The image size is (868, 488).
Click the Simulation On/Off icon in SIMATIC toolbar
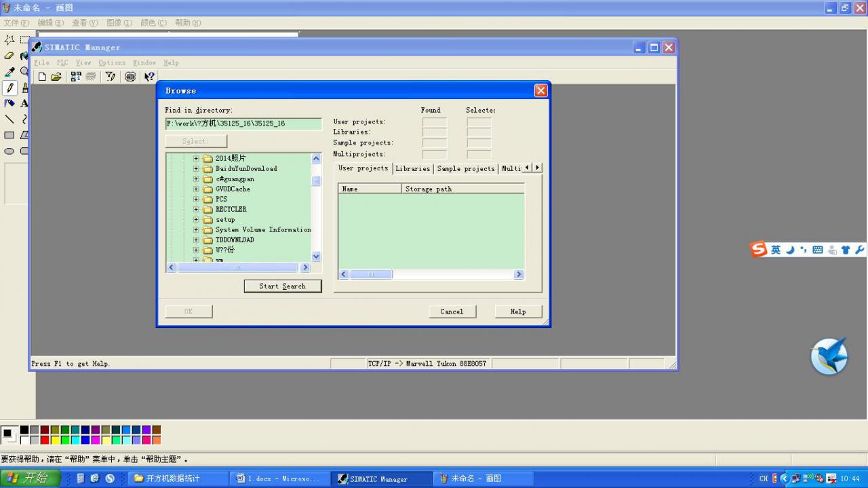point(130,77)
